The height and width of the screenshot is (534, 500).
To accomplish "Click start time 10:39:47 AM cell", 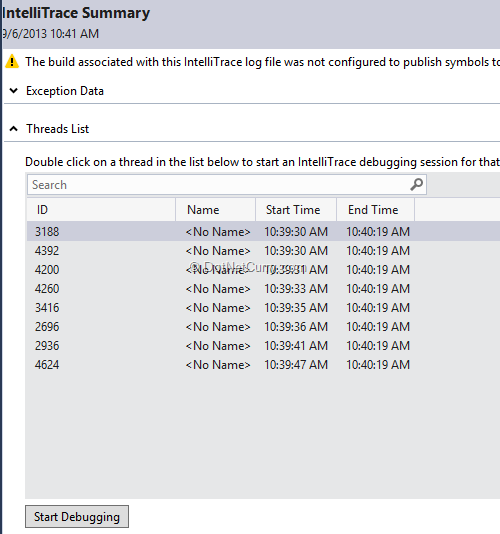I will pos(296,365).
